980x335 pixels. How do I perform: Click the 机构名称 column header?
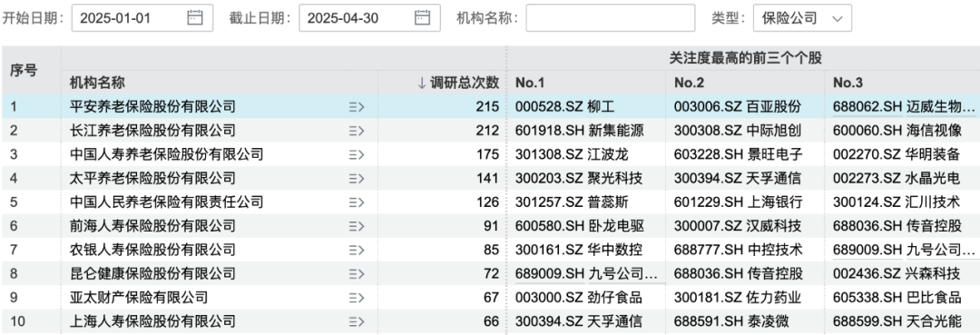97,83
